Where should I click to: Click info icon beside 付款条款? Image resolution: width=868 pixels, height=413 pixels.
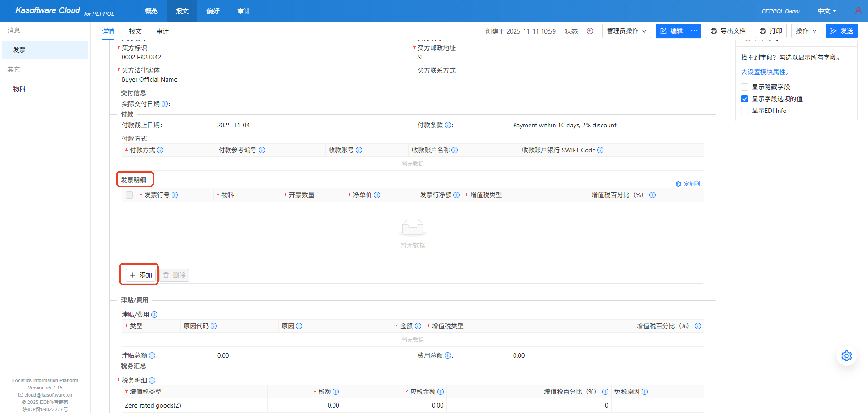pyautogui.click(x=448, y=125)
